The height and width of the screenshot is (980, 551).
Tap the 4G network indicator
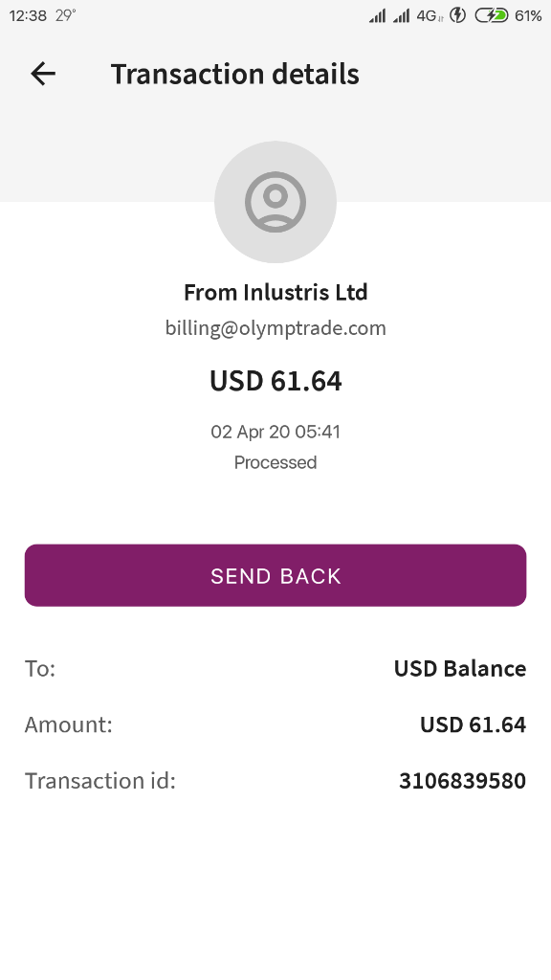pyautogui.click(x=430, y=16)
